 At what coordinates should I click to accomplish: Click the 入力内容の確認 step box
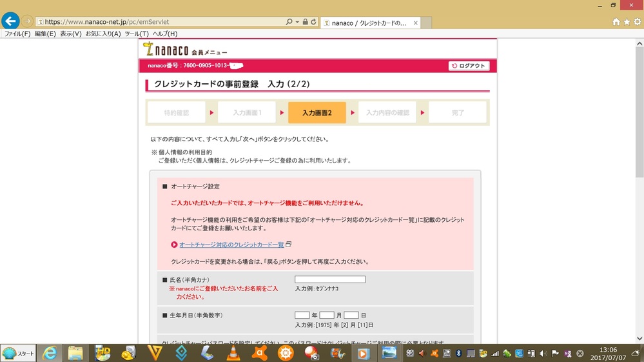point(387,112)
